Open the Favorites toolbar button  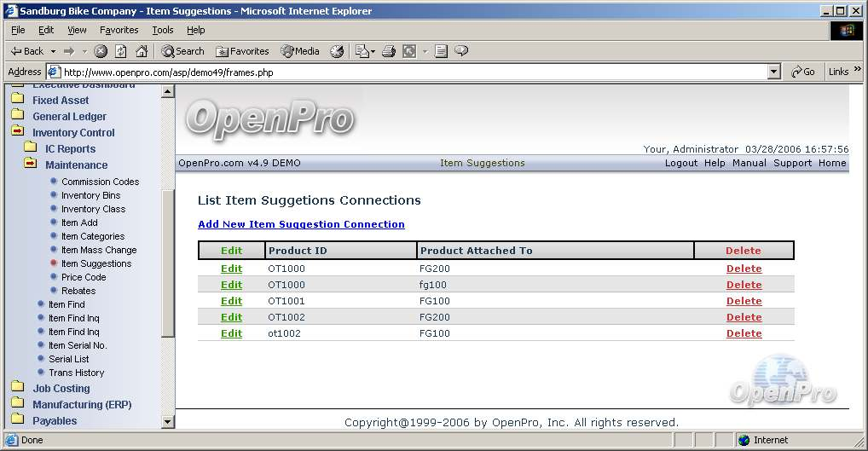[242, 51]
